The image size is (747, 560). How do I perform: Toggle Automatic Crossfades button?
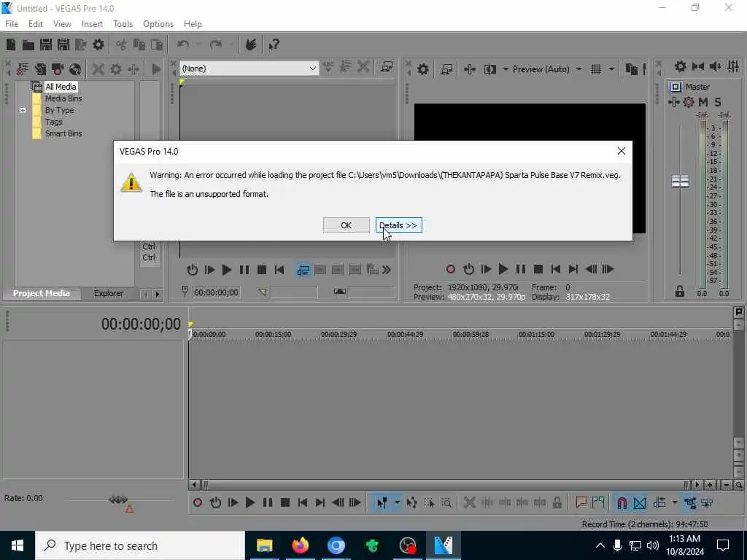(639, 502)
